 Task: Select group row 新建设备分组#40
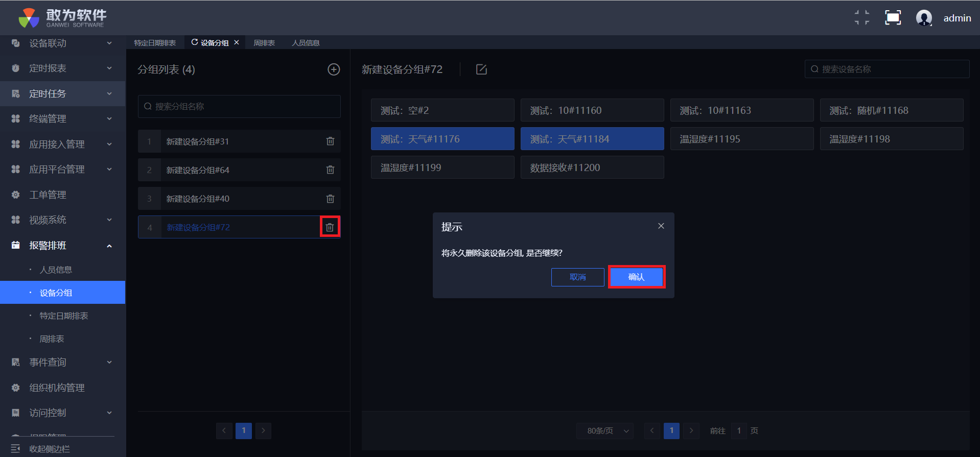pos(239,199)
